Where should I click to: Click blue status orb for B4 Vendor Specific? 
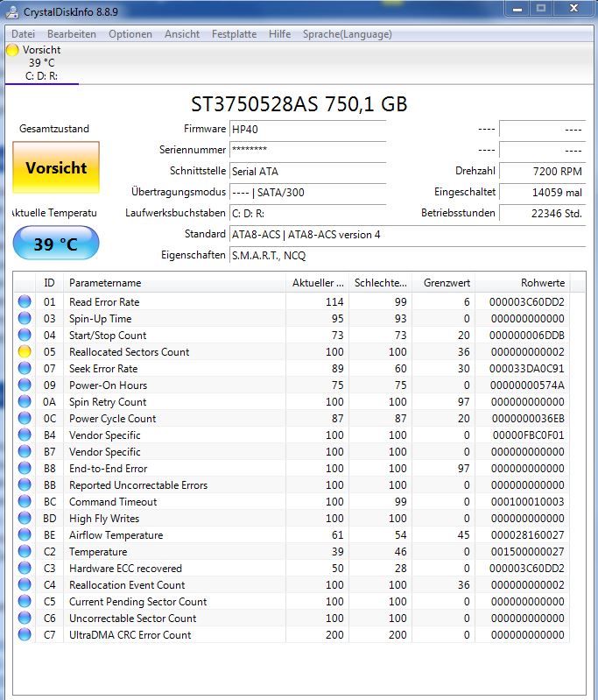pos(25,435)
